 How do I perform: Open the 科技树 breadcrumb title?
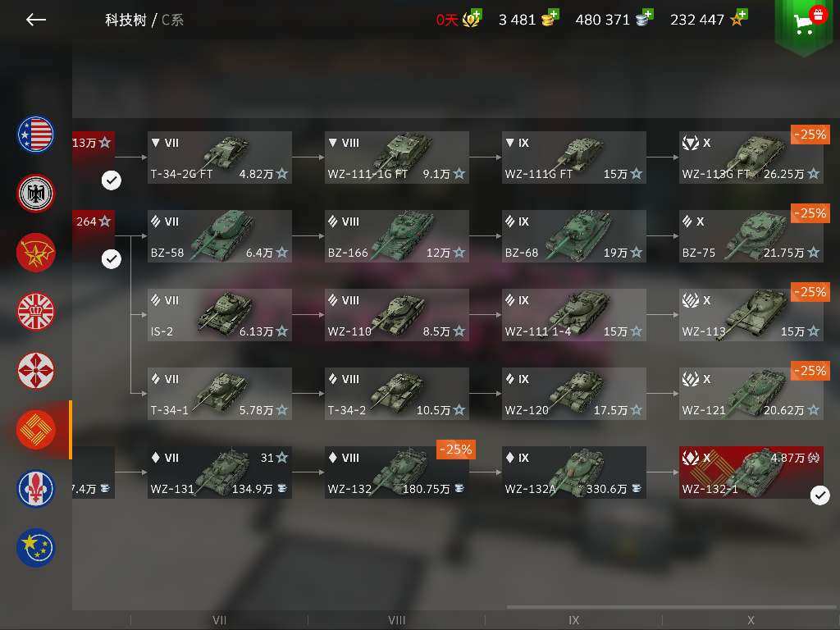click(x=126, y=21)
